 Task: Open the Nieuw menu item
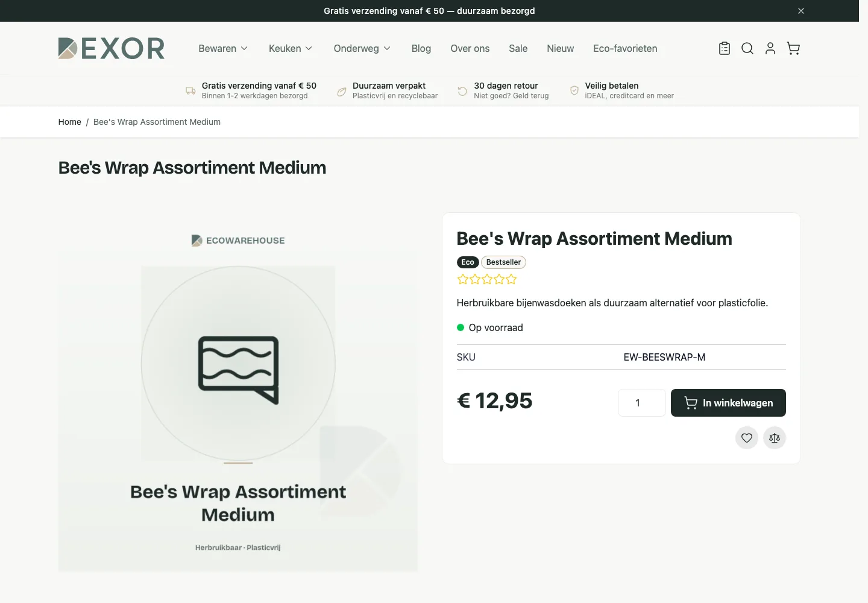(x=561, y=48)
